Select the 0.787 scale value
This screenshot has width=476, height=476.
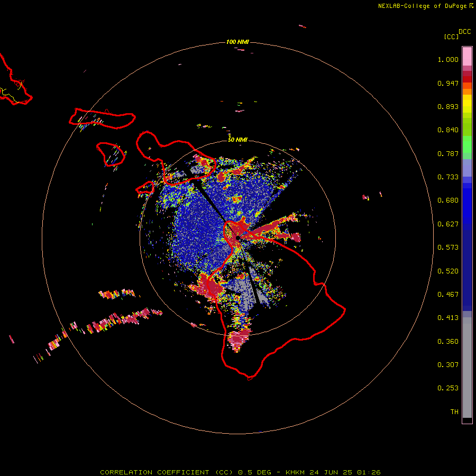coord(448,153)
